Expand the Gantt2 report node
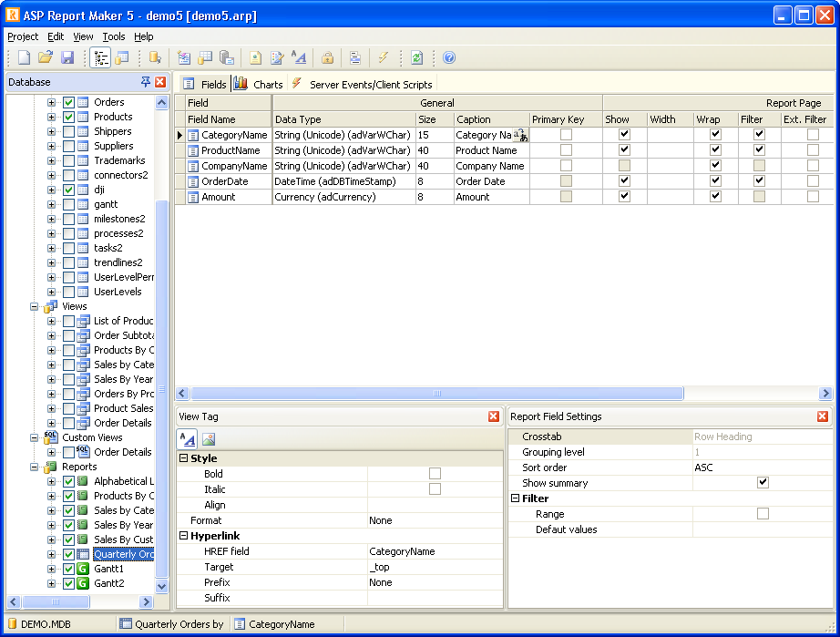Screen dimensions: 840x637 point(51,583)
